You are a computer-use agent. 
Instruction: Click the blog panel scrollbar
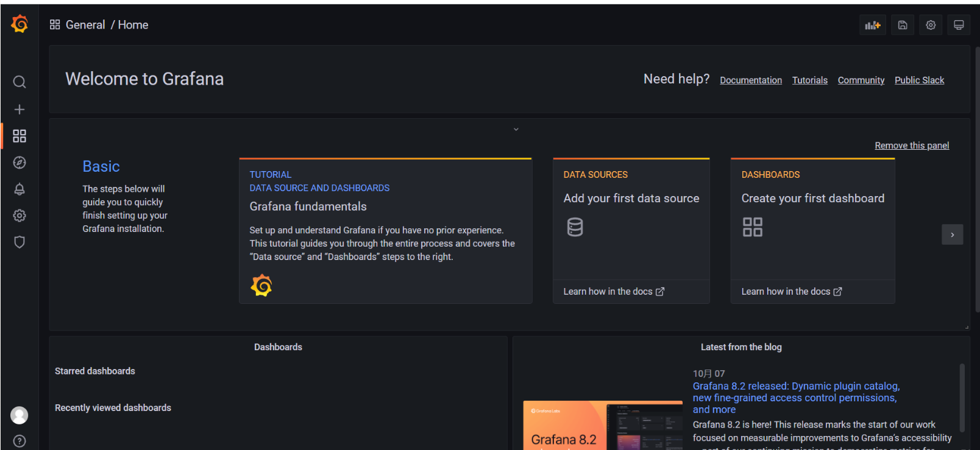962,398
